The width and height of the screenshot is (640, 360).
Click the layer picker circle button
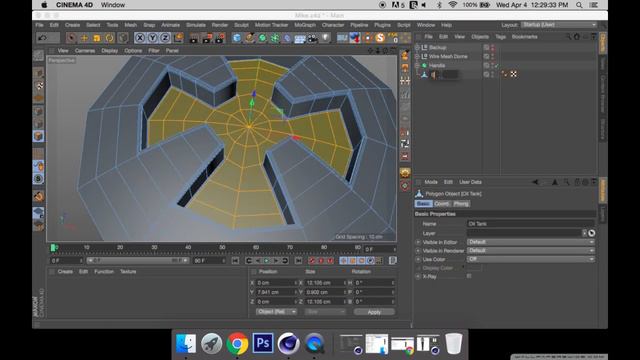(591, 233)
